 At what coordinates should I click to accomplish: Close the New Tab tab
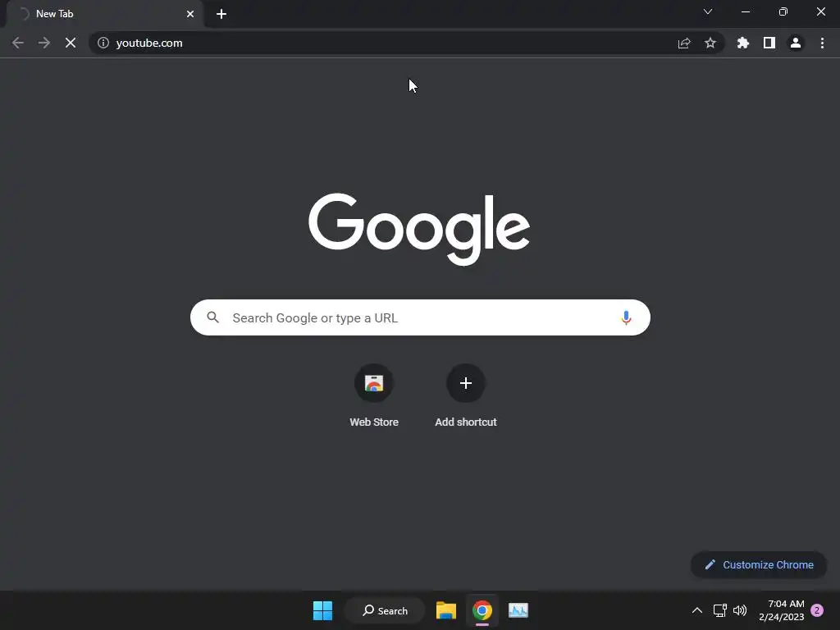pos(190,14)
